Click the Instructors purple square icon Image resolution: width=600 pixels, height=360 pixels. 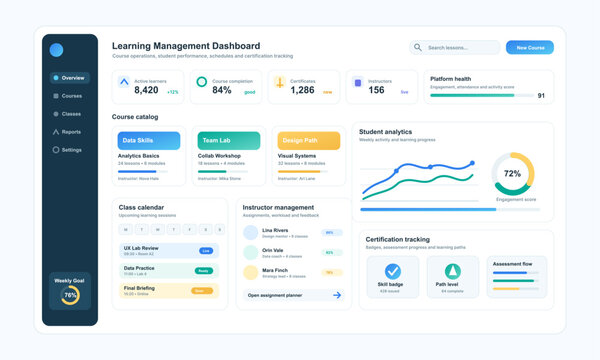pyautogui.click(x=358, y=82)
